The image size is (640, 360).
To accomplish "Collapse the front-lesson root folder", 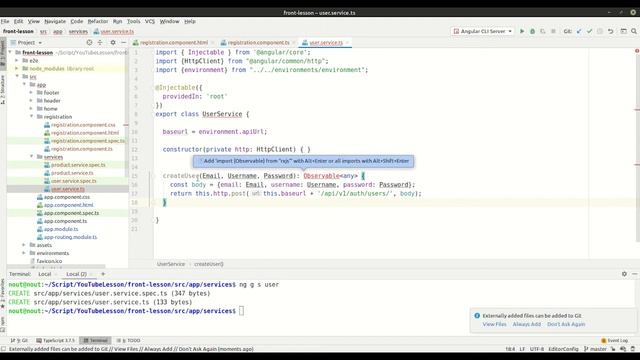I will tap(10, 53).
